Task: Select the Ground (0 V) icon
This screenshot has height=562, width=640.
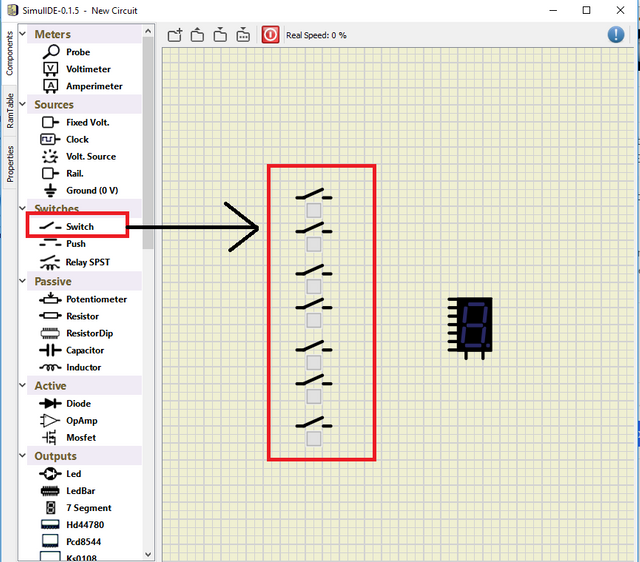Action: click(50, 191)
